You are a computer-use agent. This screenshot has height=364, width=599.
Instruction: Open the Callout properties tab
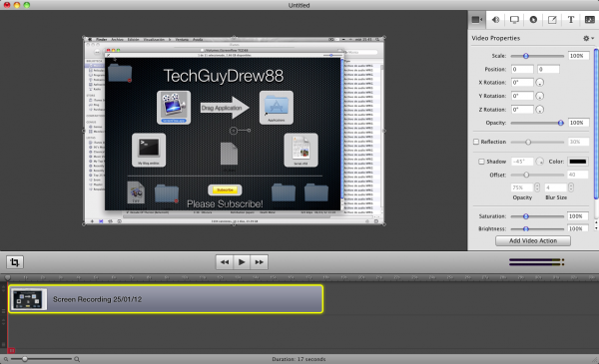pyautogui.click(x=533, y=20)
